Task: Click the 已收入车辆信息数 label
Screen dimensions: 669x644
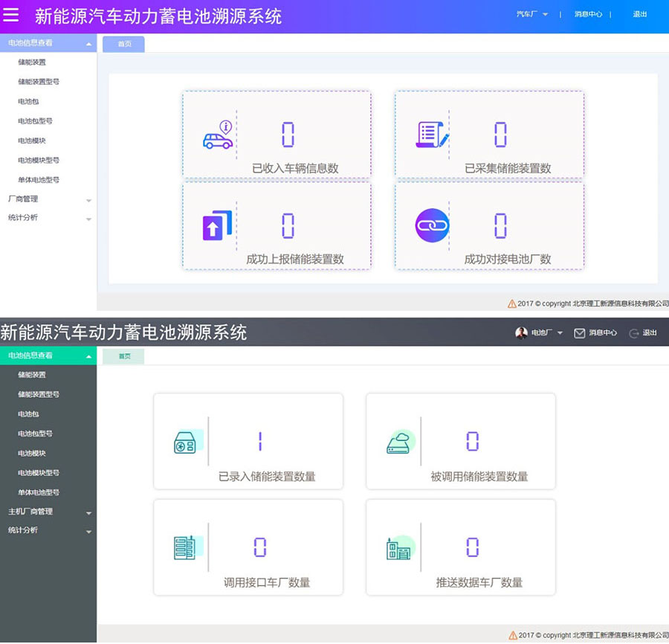Action: pos(295,169)
